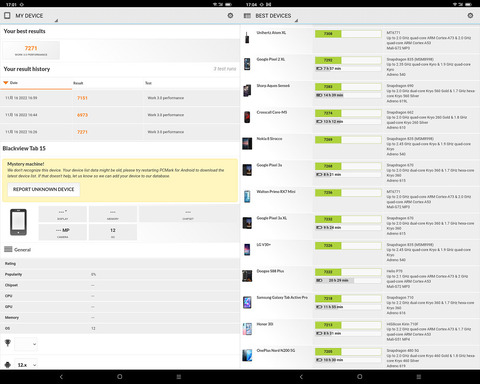Viewport: 480px width, 384px height.
Task: Click the Android robot icon
Action: tap(8, 364)
